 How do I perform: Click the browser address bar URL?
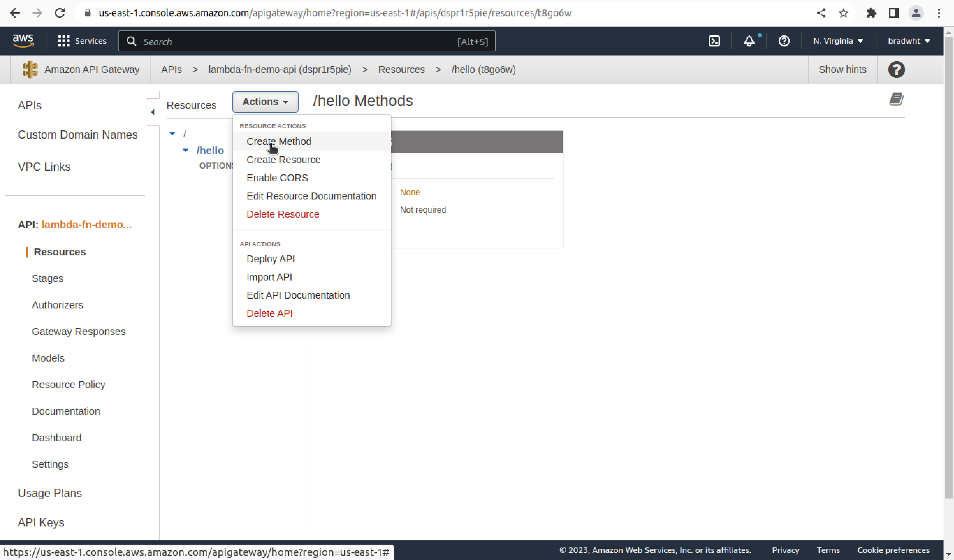[335, 13]
